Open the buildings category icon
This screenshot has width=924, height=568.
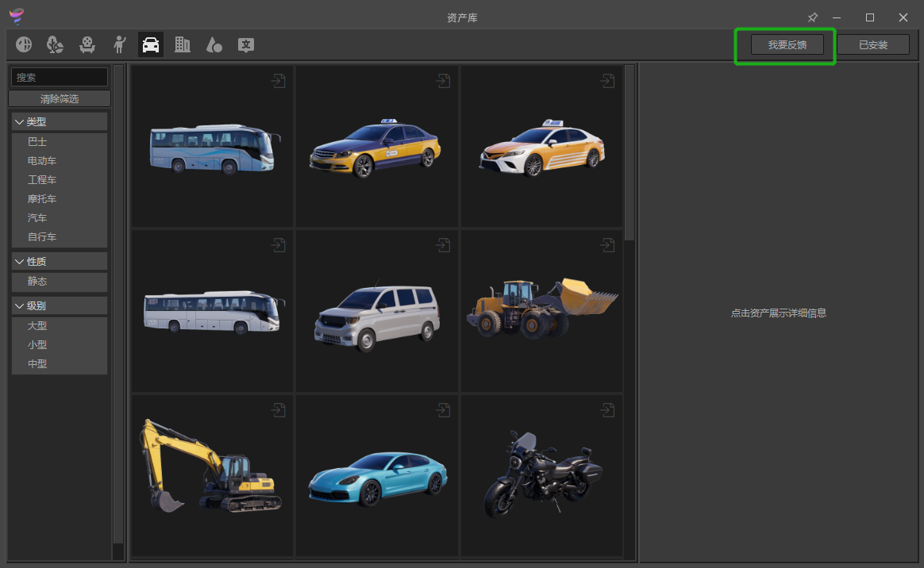click(183, 44)
